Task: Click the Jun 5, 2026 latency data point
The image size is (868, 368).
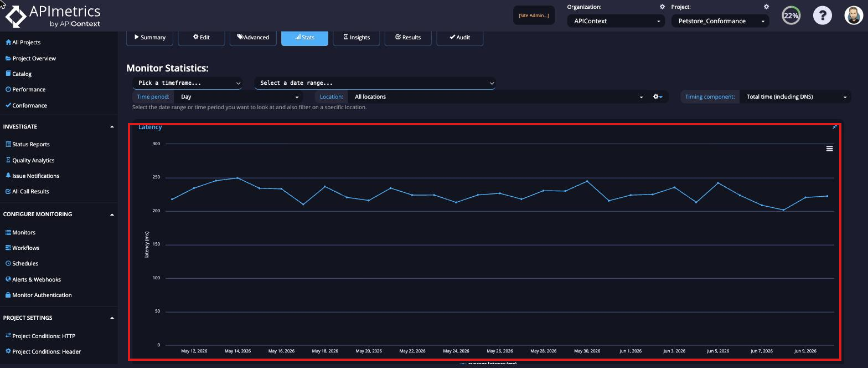Action: [718, 183]
